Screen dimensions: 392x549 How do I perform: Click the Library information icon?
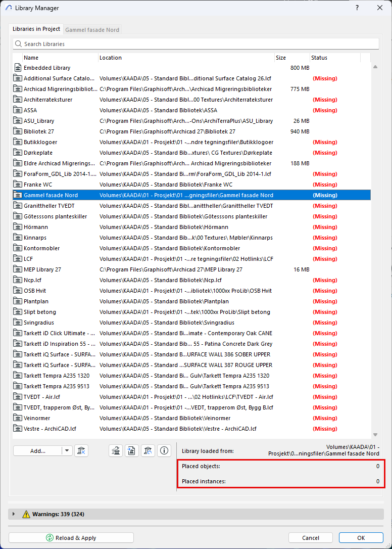pos(164,451)
